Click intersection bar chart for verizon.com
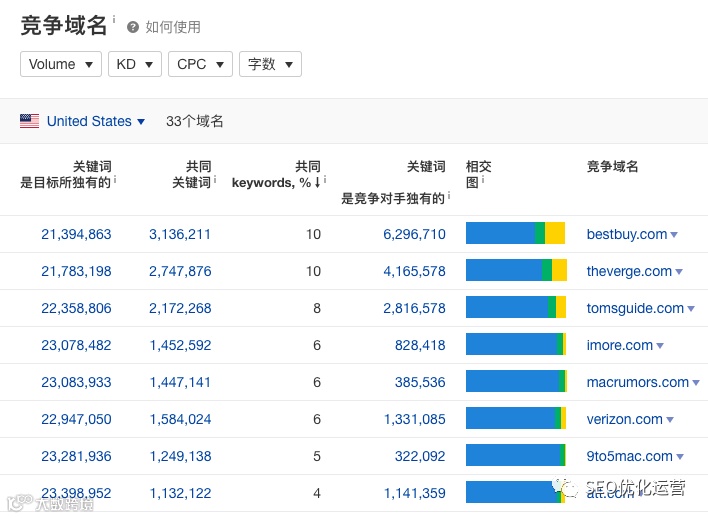The image size is (708, 518). [516, 418]
